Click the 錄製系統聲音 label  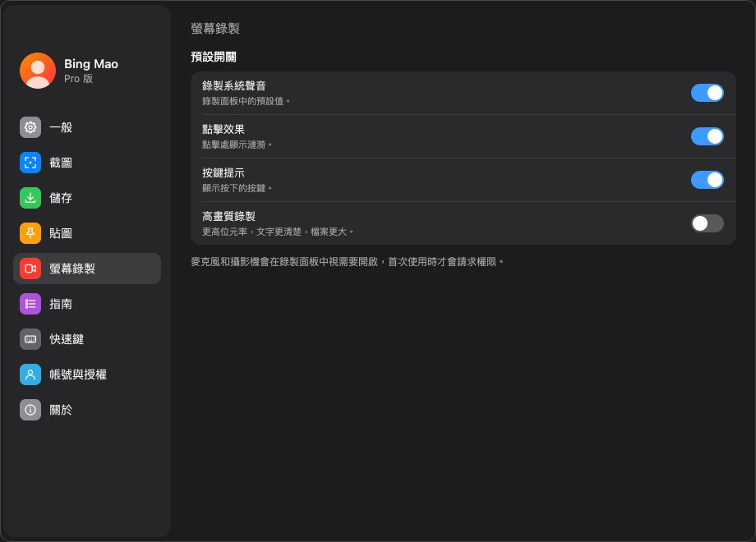click(234, 85)
